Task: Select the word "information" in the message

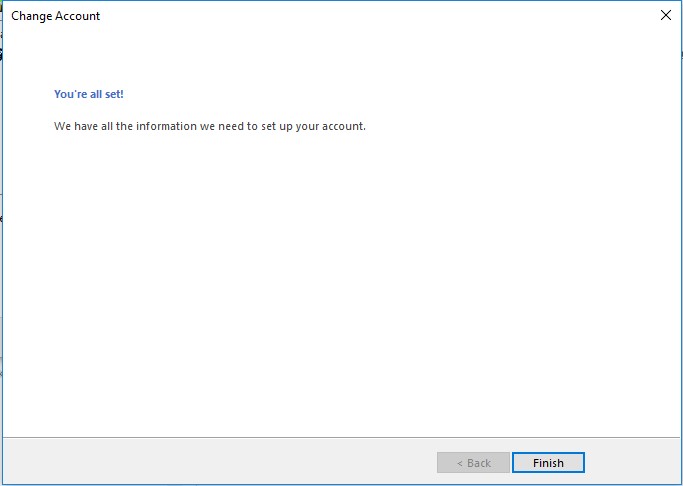Action: pyautogui.click(x=166, y=126)
